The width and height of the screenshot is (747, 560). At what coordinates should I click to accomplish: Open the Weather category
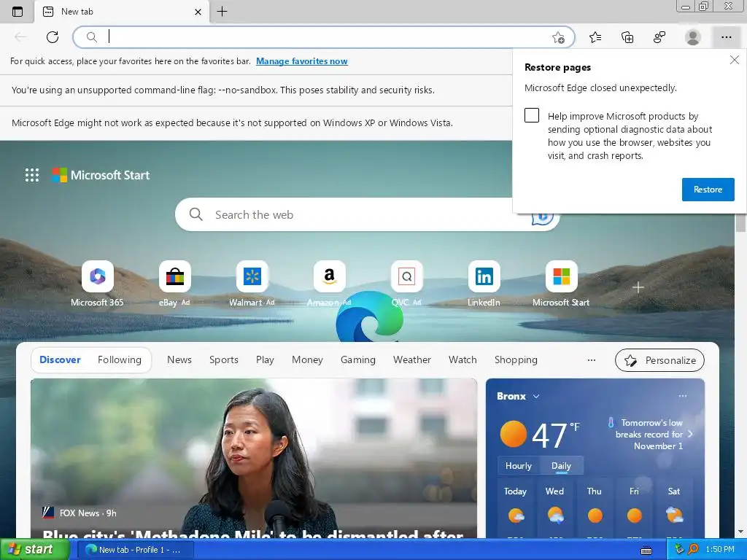pos(412,359)
